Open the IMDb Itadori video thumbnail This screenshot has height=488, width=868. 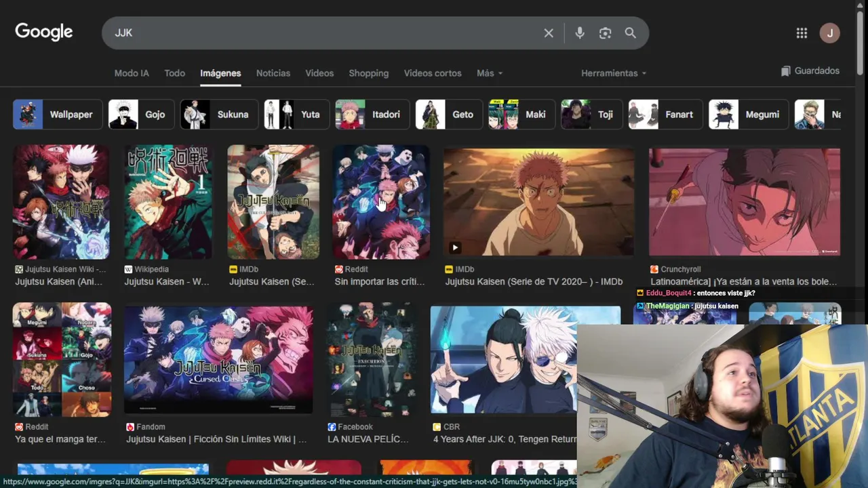pyautogui.click(x=539, y=202)
